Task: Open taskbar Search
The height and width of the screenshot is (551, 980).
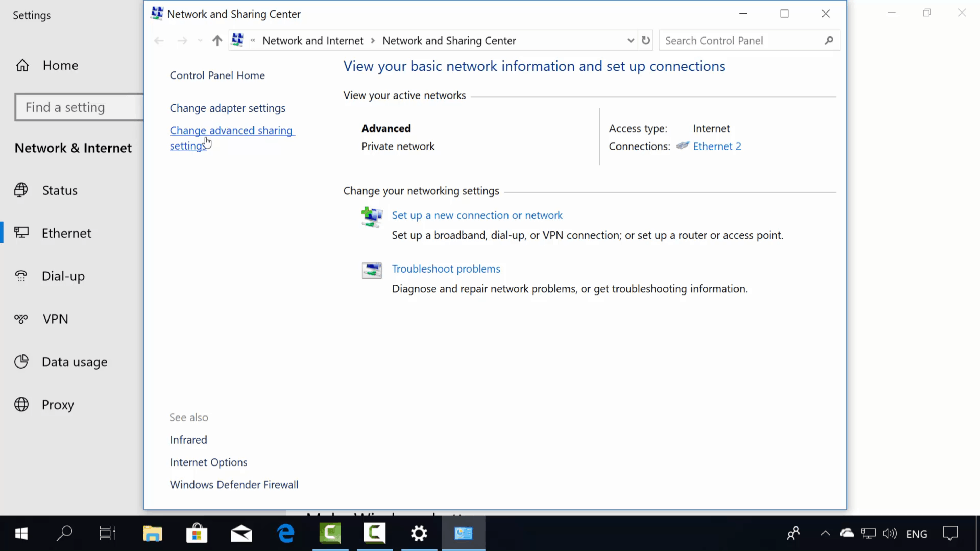Action: [x=64, y=533]
